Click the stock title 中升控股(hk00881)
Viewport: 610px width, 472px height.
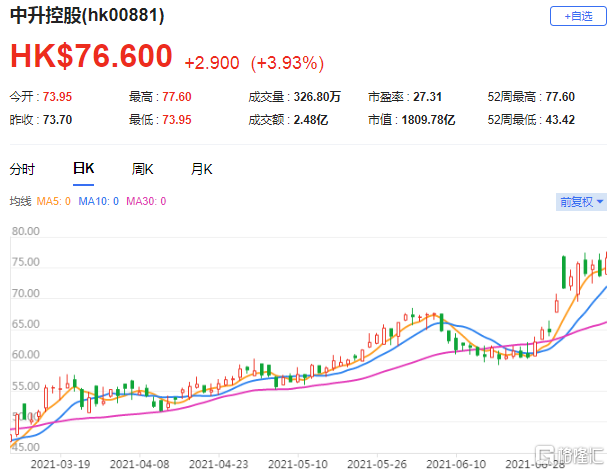88,17
